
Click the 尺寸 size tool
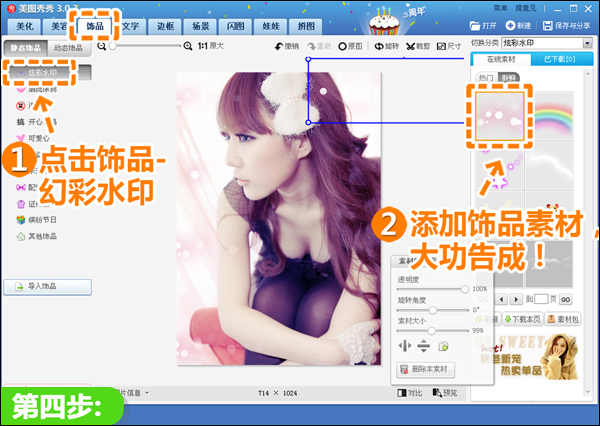[x=449, y=46]
